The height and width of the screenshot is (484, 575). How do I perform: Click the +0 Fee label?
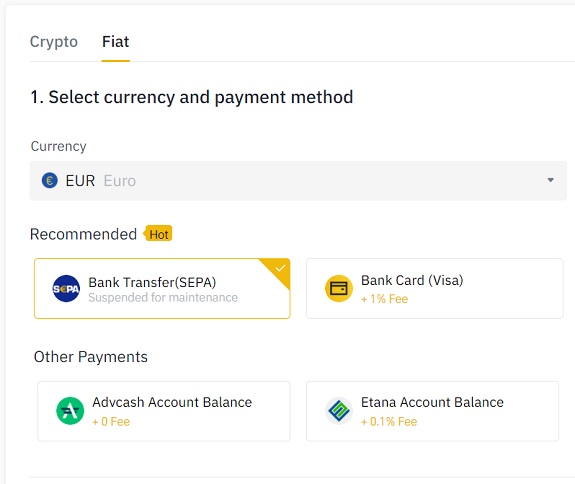coord(111,422)
